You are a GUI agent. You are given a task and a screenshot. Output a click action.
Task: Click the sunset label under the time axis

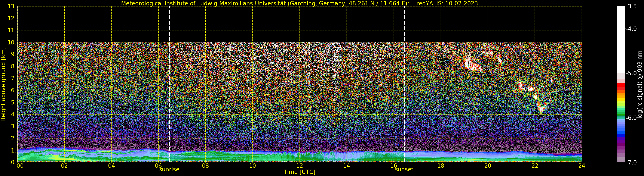[x=404, y=170]
